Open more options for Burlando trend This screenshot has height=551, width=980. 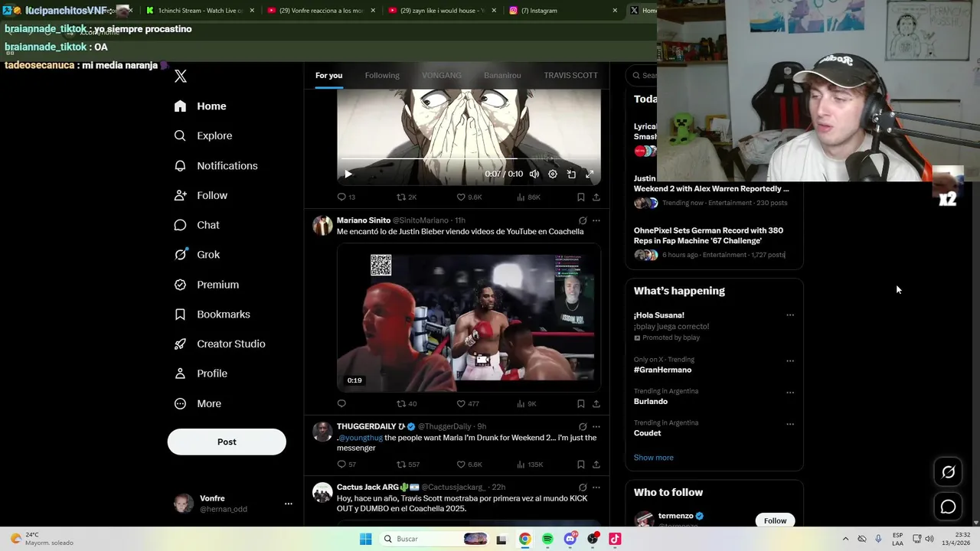coord(790,393)
